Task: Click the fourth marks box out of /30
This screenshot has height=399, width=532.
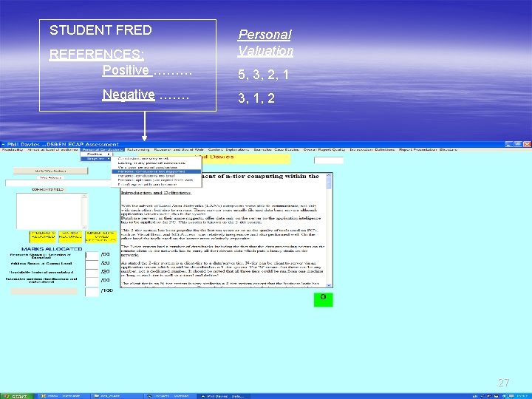Action: point(92,282)
